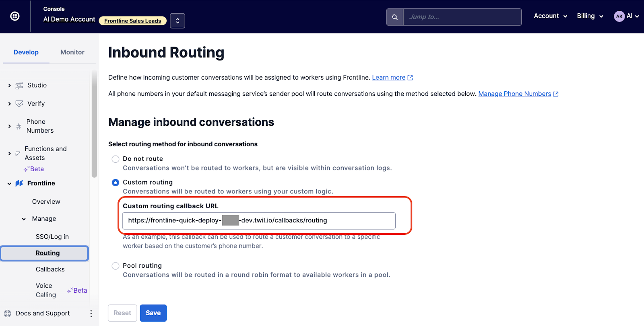Click the search magnifier icon

click(395, 17)
